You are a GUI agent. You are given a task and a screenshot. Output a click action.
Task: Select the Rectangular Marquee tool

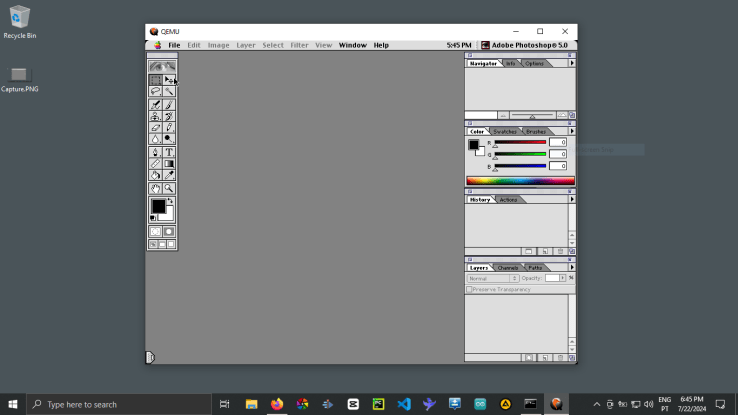pyautogui.click(x=155, y=79)
